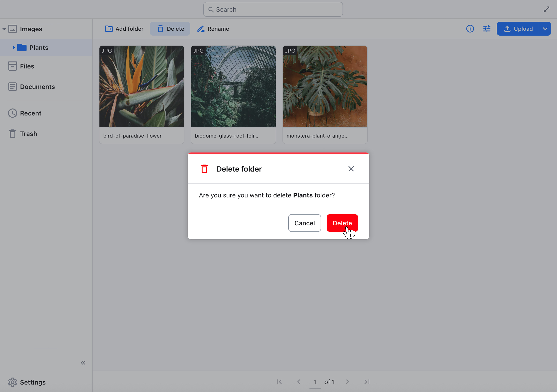Screen dimensions: 557x392
Task: Click the bold Plants word in dialog
Action: click(303, 195)
